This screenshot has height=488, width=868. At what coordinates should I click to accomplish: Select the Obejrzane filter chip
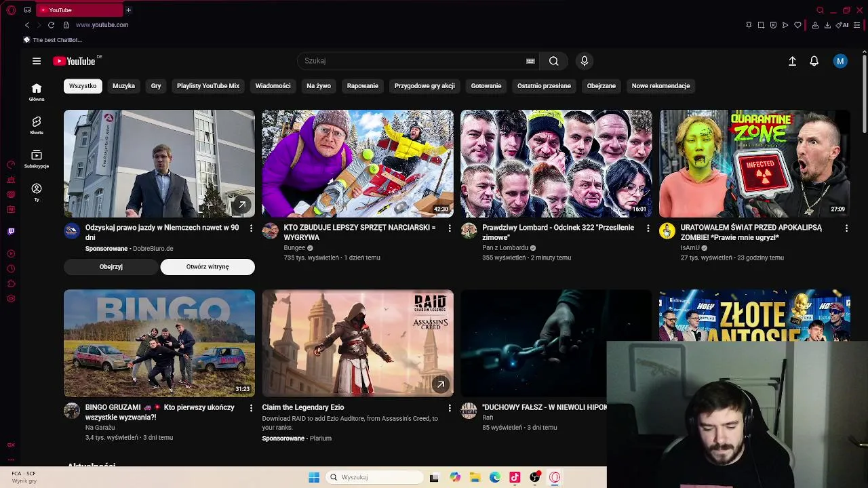(601, 86)
